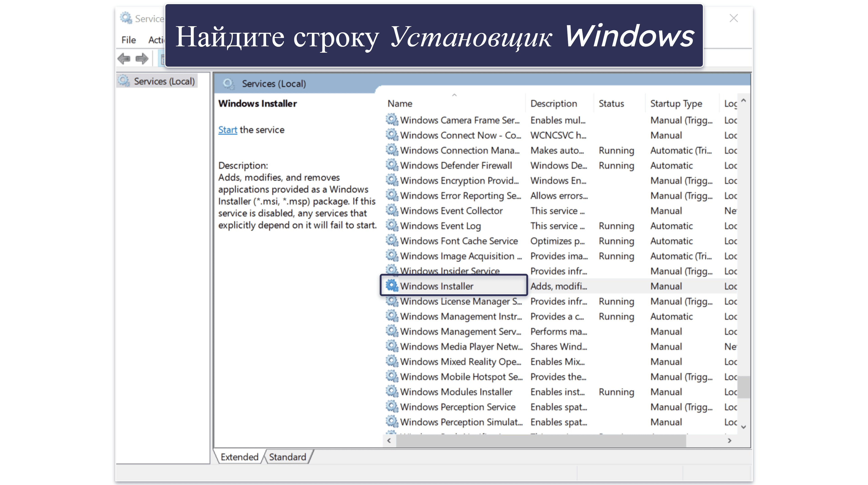Click the vertical scrollbar thumb
Screen dimensions: 868x485
tap(744, 387)
